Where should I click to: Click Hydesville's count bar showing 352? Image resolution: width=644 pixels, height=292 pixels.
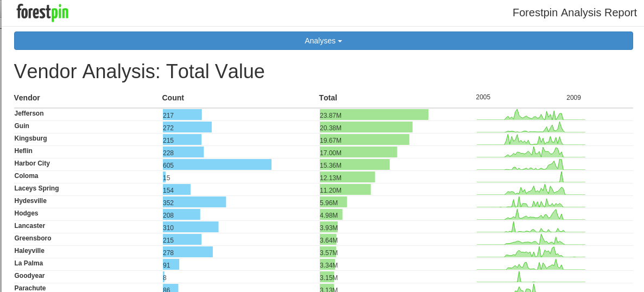(x=194, y=202)
